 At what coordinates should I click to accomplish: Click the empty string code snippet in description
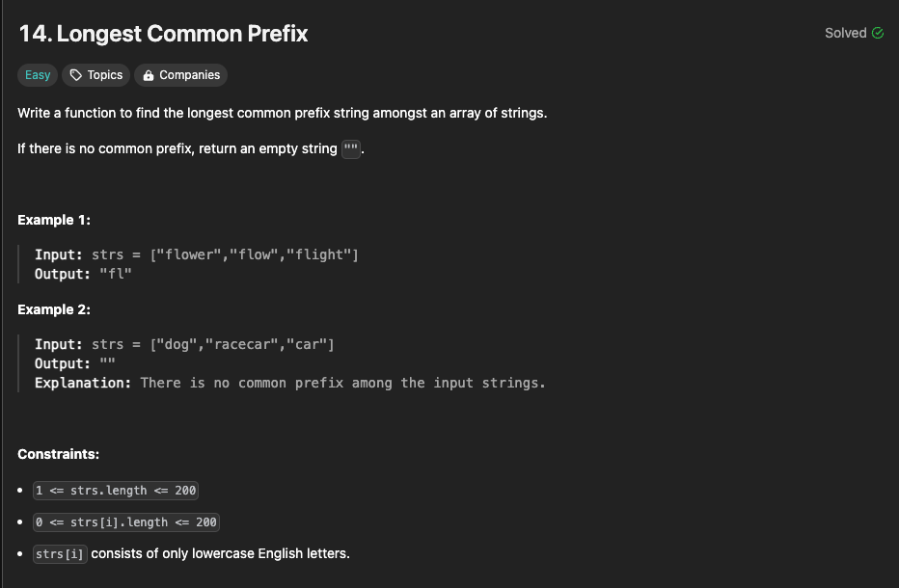351,149
